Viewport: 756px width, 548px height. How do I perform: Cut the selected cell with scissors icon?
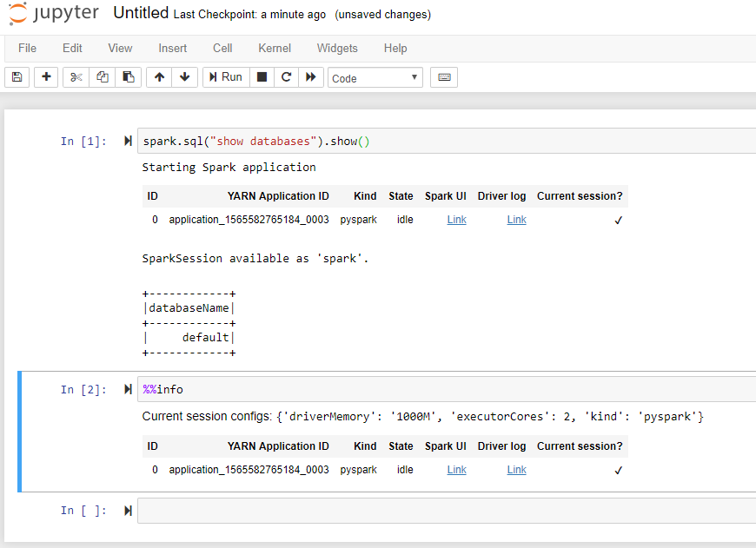(75, 76)
